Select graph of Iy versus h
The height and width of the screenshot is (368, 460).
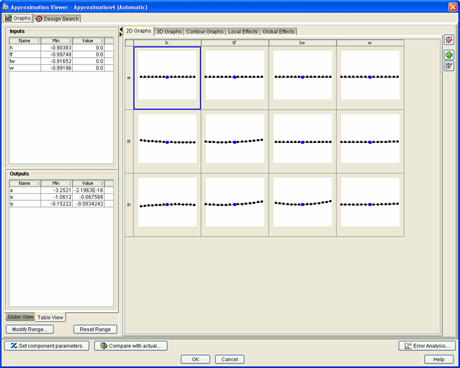[167, 205]
